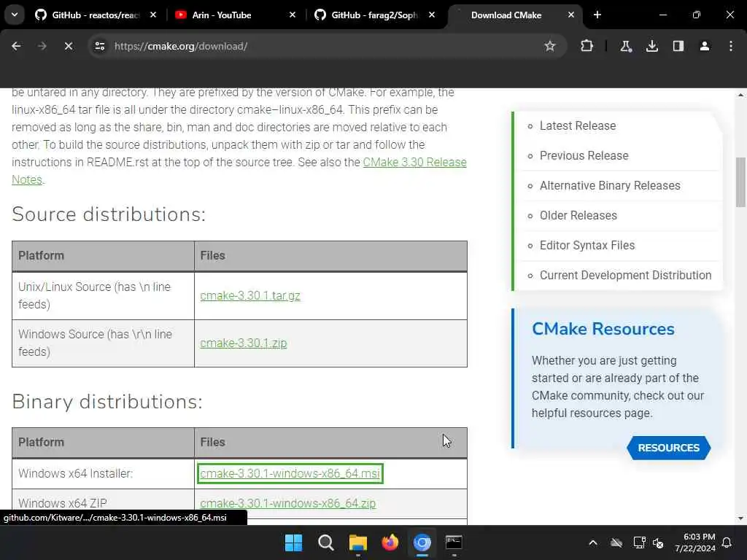Screen dimensions: 747x560
Task: Go to Editor Syntax Files
Action: 587,246
